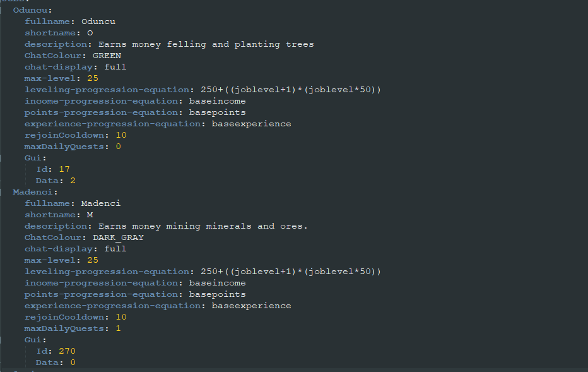Screen dimensions: 588x372
Task: Click "baseincome" in the Madenci block
Action: (217, 283)
